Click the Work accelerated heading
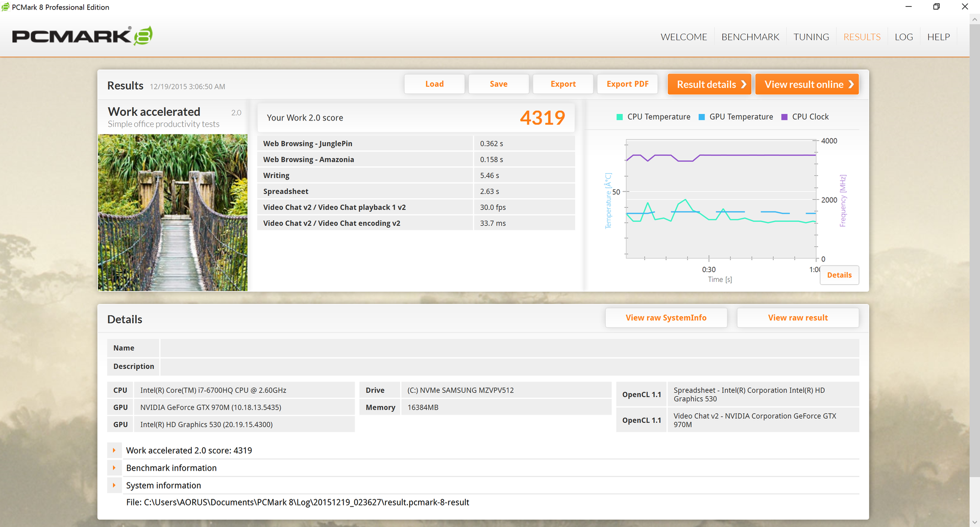980x527 pixels. click(x=154, y=112)
